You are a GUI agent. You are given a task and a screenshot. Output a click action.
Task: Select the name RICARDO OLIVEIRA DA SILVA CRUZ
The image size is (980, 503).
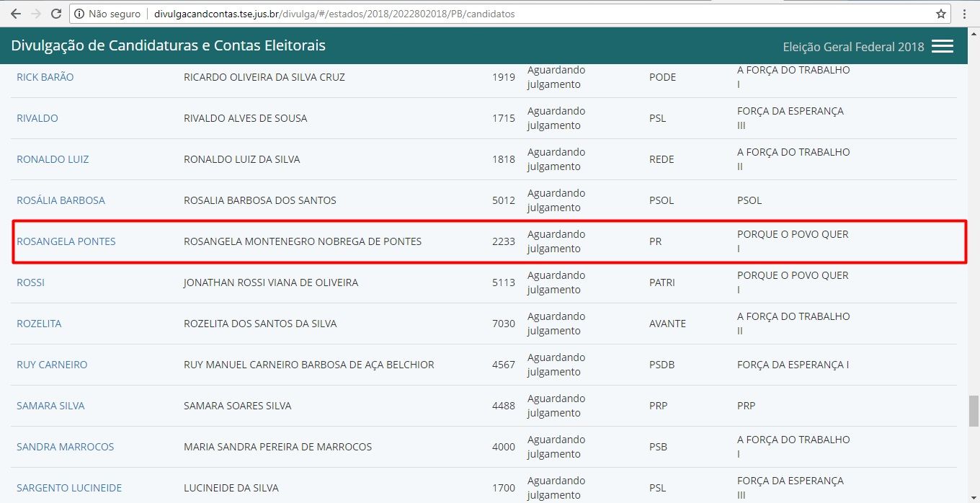coord(264,77)
